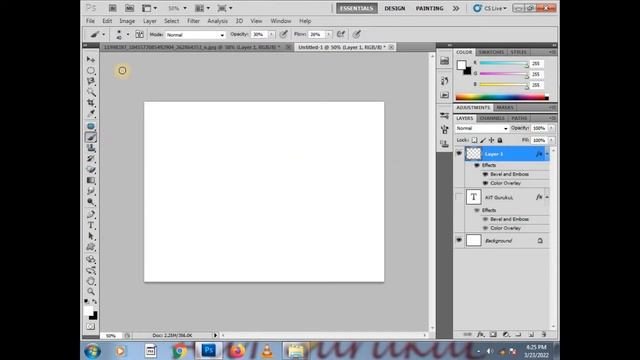
Task: Select the Lasso tool
Action: [x=91, y=81]
